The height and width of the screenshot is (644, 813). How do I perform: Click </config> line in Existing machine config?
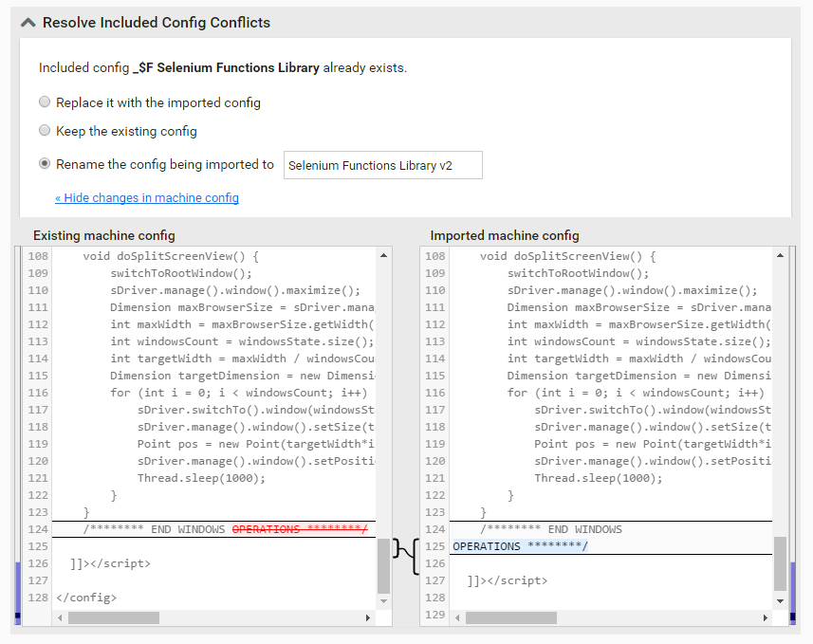86,598
